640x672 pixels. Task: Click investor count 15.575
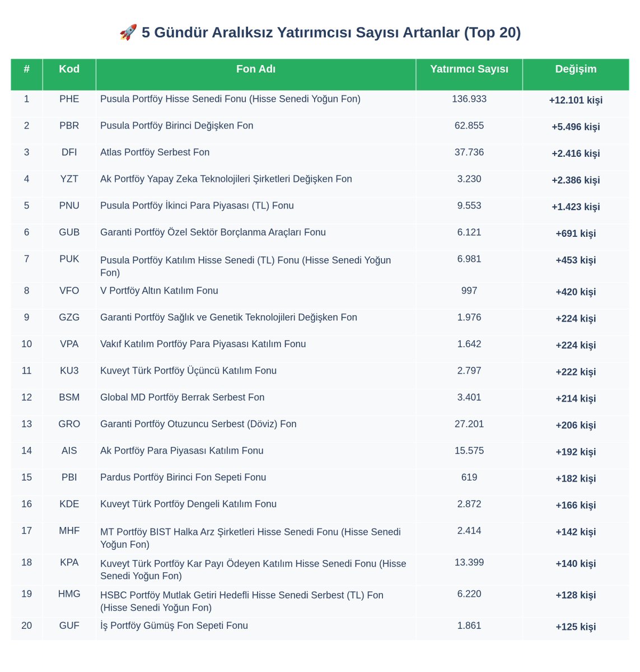[469, 451]
